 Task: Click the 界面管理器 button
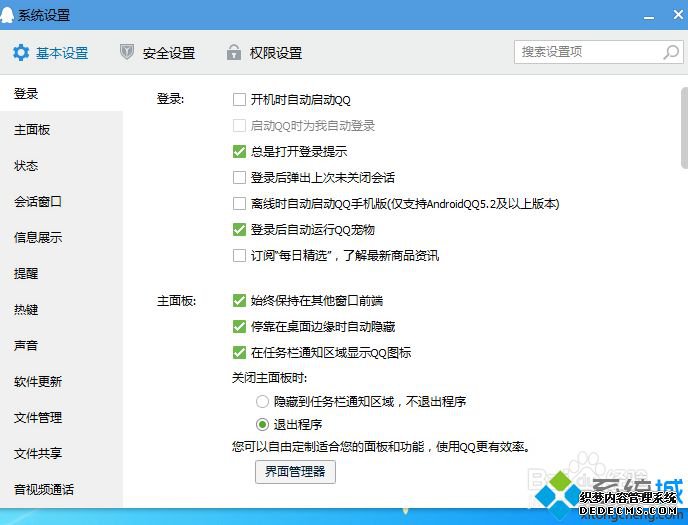click(295, 471)
